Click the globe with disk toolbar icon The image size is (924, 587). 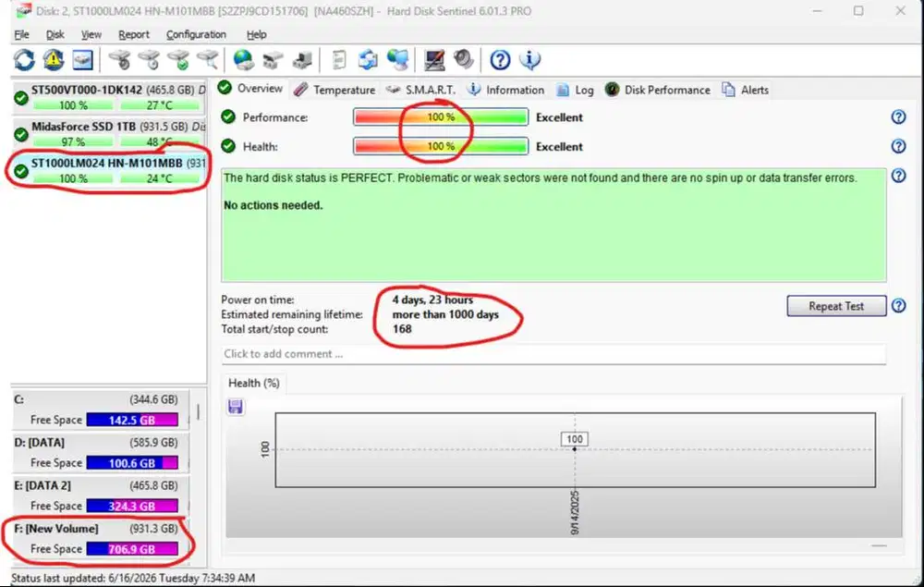[x=243, y=60]
